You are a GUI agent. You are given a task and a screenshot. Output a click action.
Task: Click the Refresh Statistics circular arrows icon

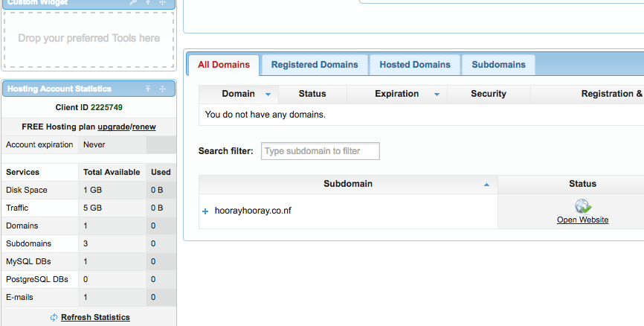click(54, 317)
